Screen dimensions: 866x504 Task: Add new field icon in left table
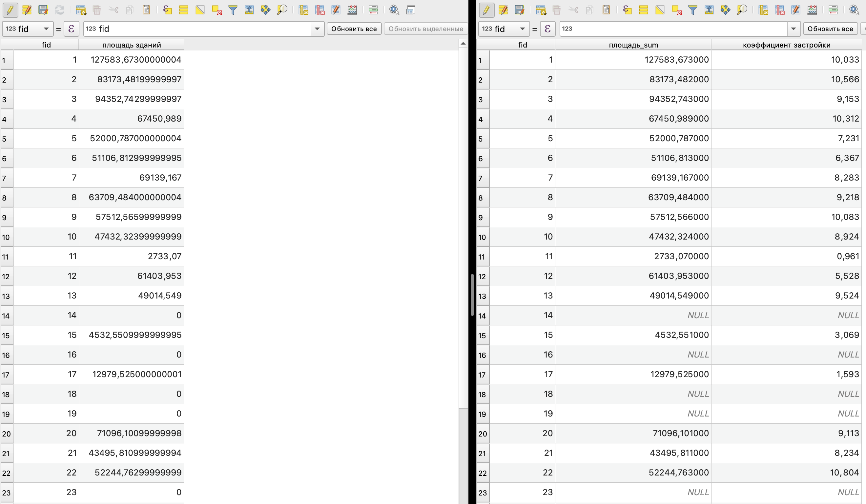pos(303,10)
